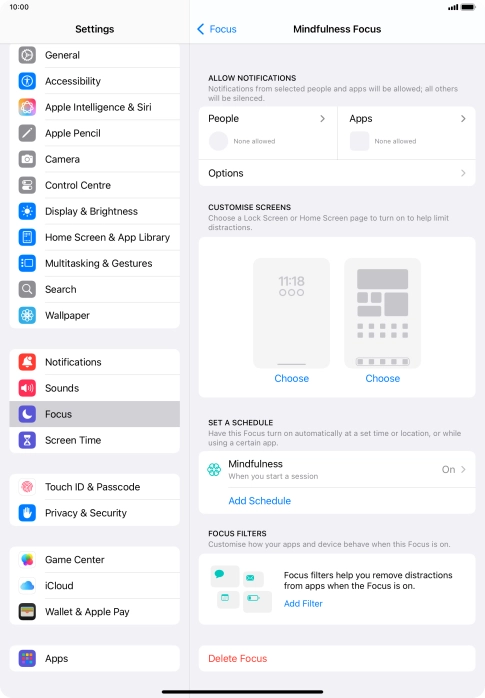Select Display & Brightness in sidebar
The image size is (485, 698).
(x=94, y=211)
